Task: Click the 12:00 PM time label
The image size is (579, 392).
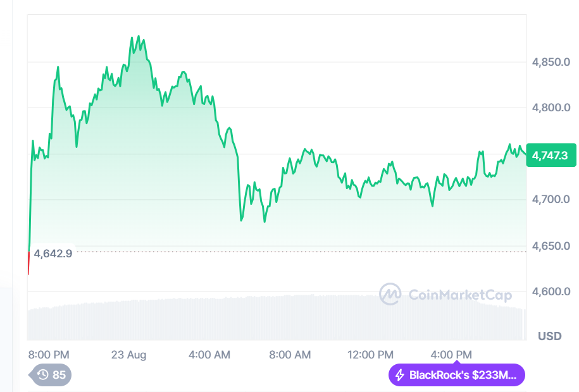Action: tap(370, 355)
